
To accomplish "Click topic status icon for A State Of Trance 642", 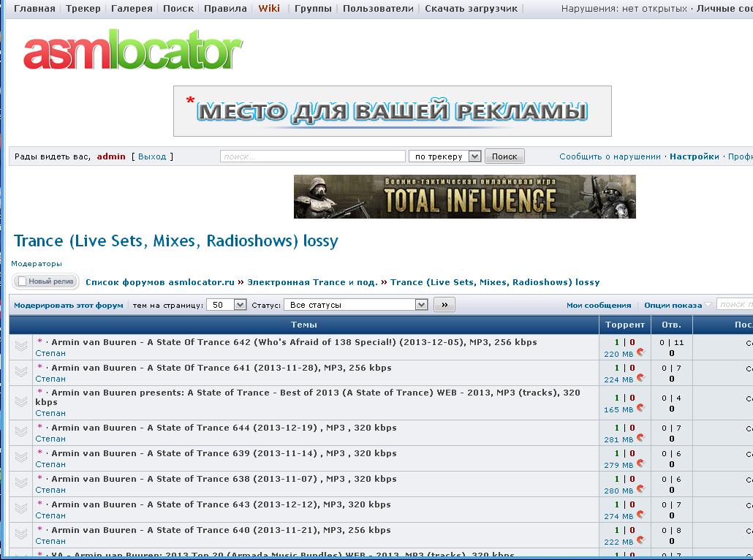I will click(21, 347).
